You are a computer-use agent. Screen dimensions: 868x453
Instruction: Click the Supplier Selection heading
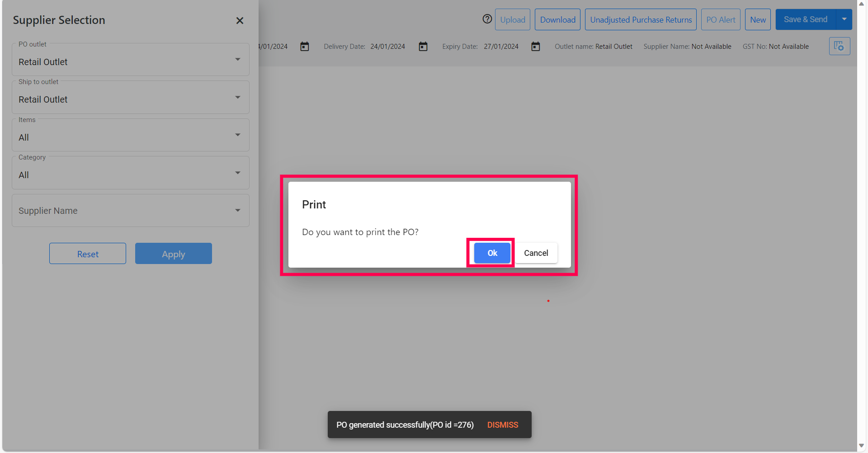pos(59,20)
